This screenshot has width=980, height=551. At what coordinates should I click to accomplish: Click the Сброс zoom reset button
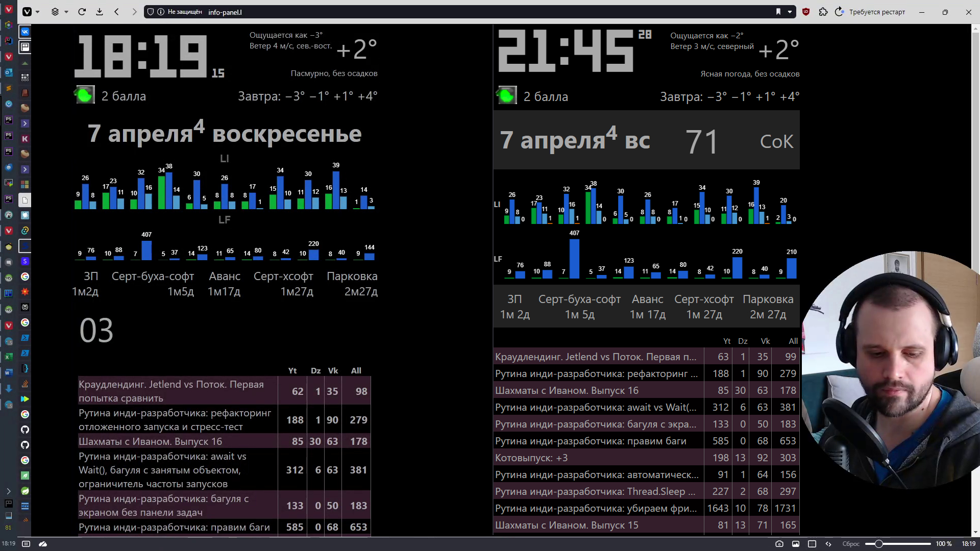click(851, 544)
